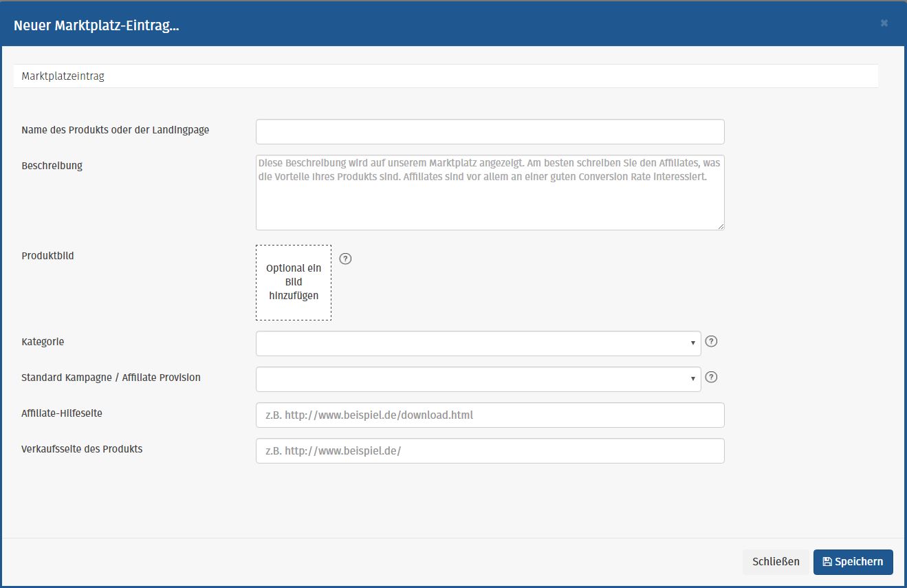Focus the product name input field
This screenshot has height=588, width=907.
[490, 132]
